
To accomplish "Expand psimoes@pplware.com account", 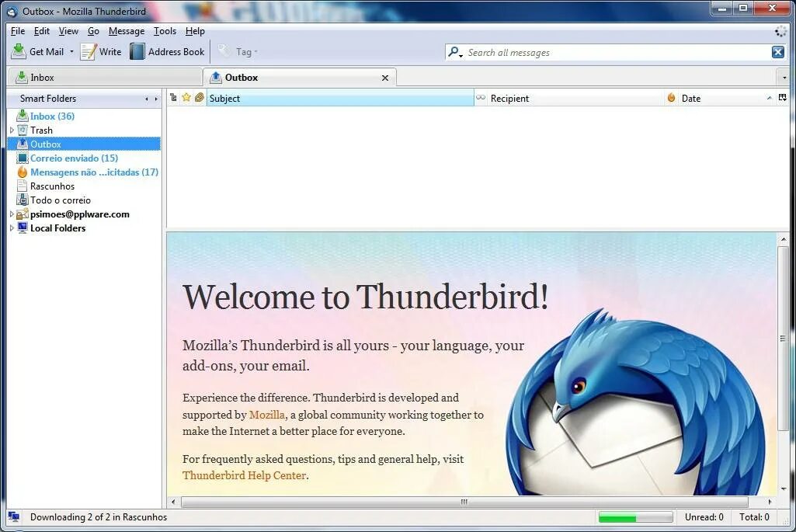I will (12, 214).
